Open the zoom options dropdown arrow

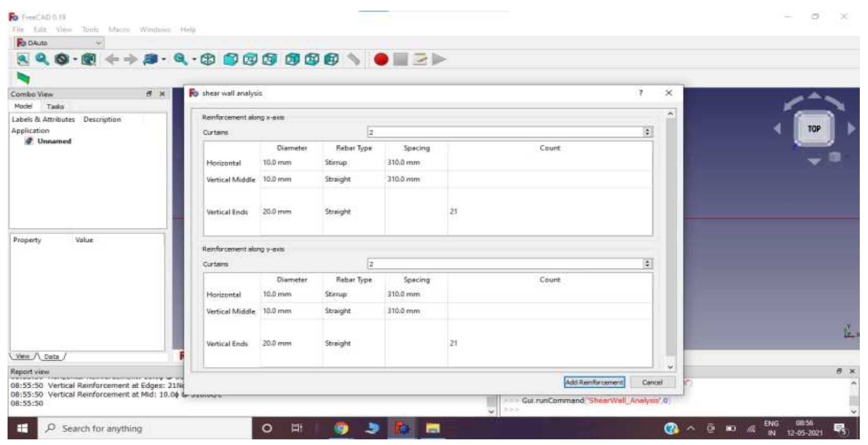tap(194, 59)
